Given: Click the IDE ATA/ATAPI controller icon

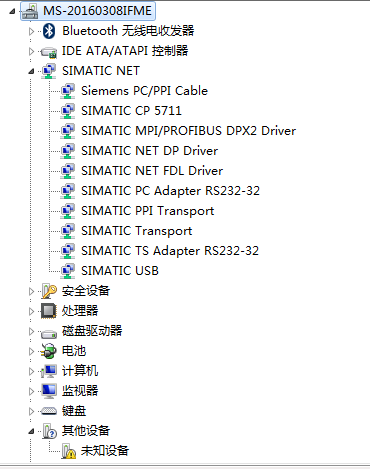Looking at the screenshot, I should (49, 52).
